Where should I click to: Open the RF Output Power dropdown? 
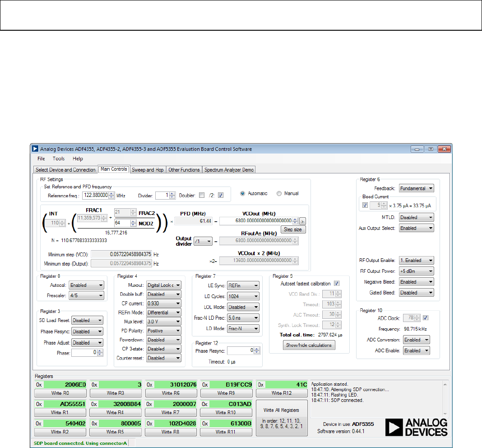(x=416, y=271)
